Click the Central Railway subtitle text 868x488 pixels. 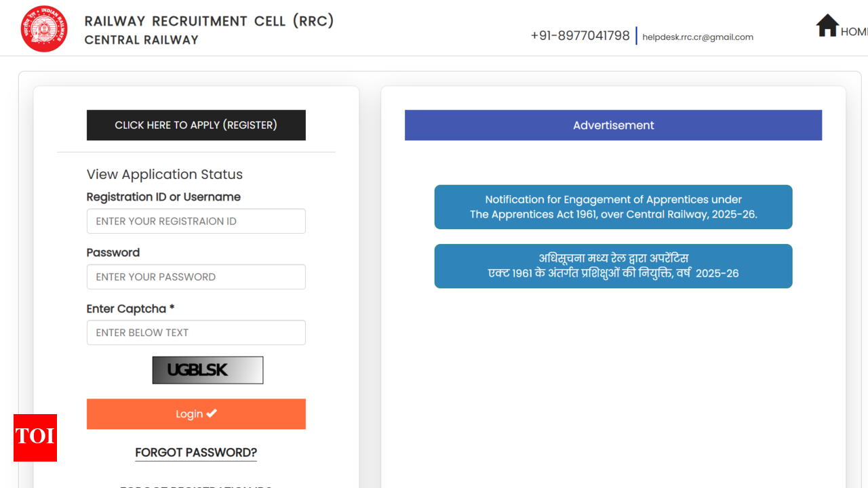click(141, 40)
